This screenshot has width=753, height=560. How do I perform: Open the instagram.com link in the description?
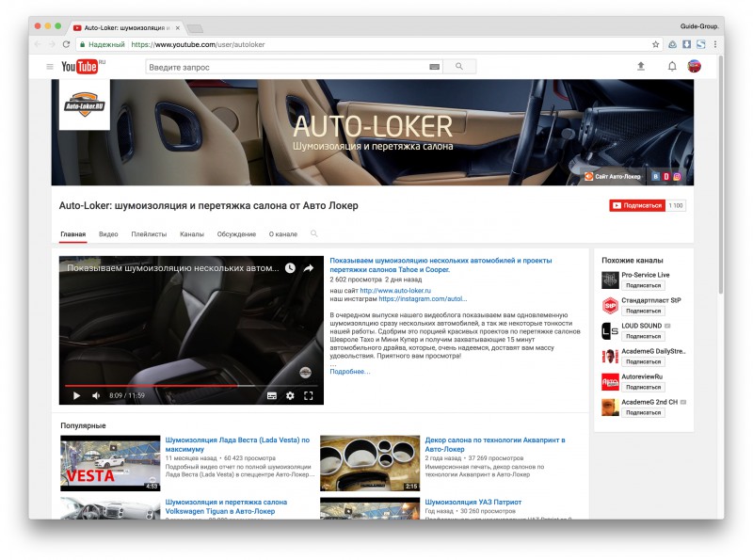[x=423, y=298]
